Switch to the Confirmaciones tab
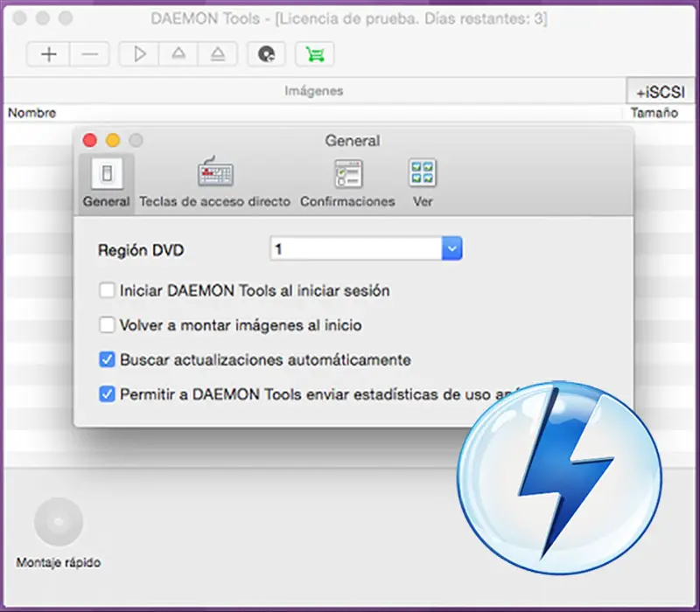Viewport: 700px width, 612px height. [x=347, y=184]
